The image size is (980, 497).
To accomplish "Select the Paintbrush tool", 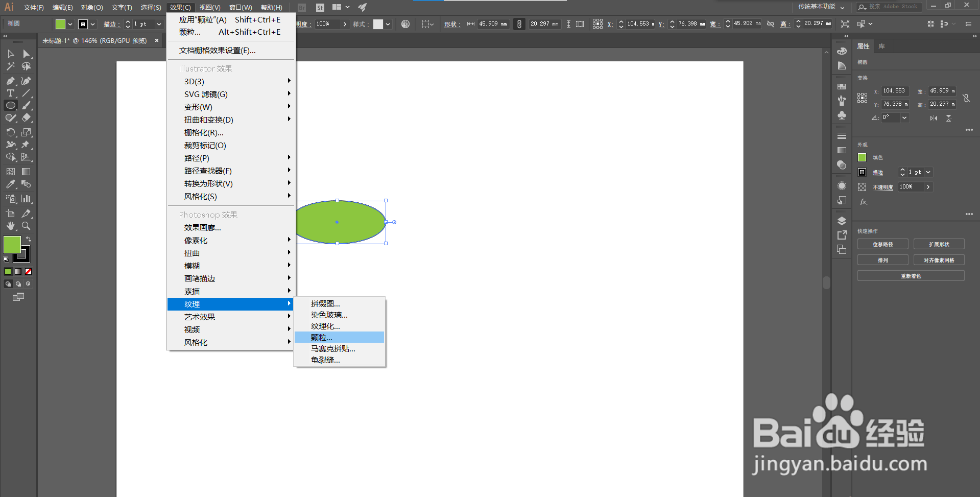I will pyautogui.click(x=26, y=105).
